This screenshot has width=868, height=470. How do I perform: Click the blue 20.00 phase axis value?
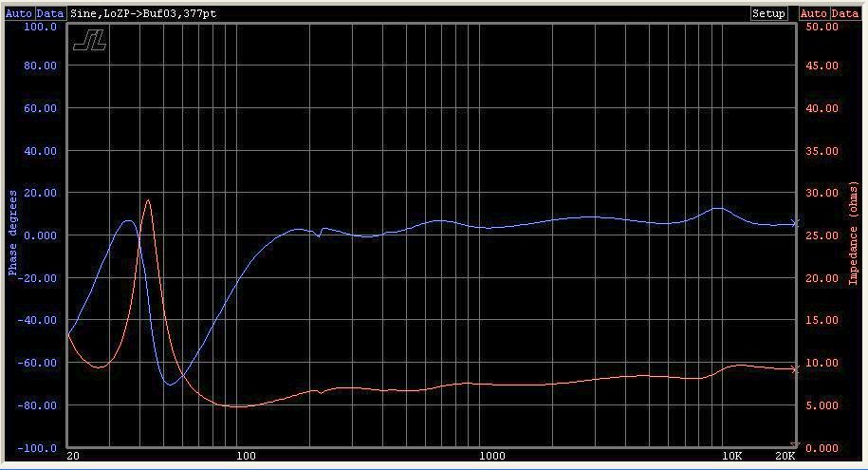[41, 193]
